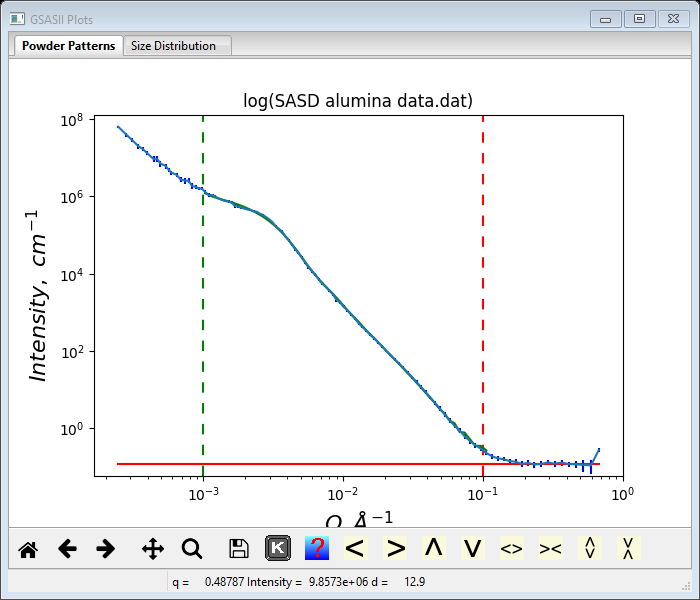
Task: Close the GSASII Plots window
Action: pyautogui.click(x=674, y=19)
